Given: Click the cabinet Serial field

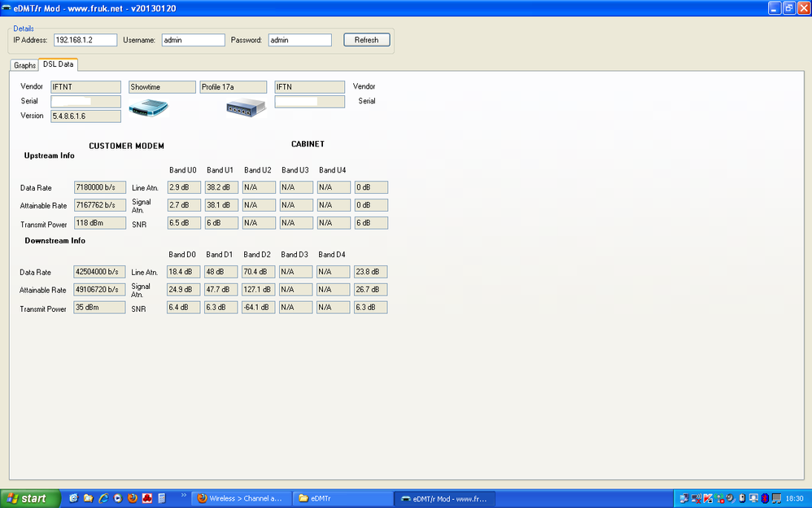Looking at the screenshot, I should tap(310, 102).
